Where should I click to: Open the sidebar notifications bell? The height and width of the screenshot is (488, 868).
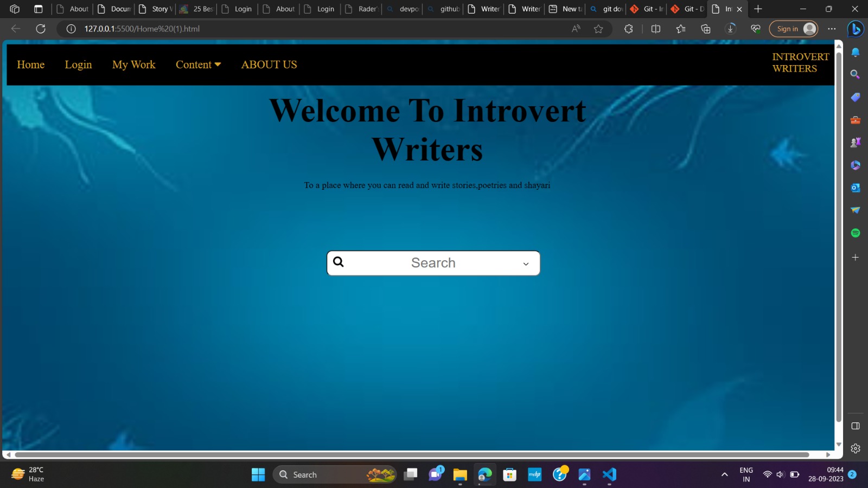click(x=856, y=52)
